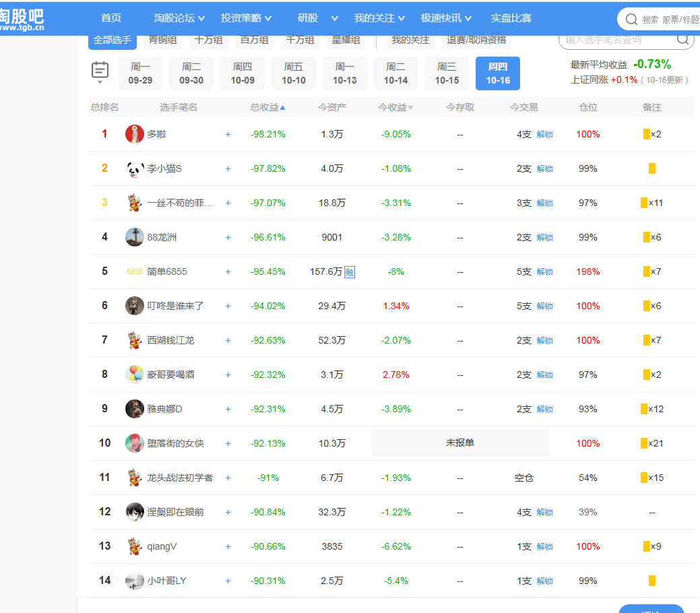Select the 我的关注 filter tab
The width and height of the screenshot is (700, 613).
point(410,40)
